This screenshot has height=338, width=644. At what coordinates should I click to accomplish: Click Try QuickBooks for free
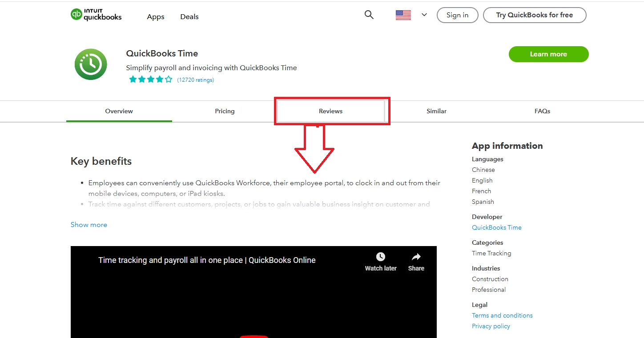[535, 15]
